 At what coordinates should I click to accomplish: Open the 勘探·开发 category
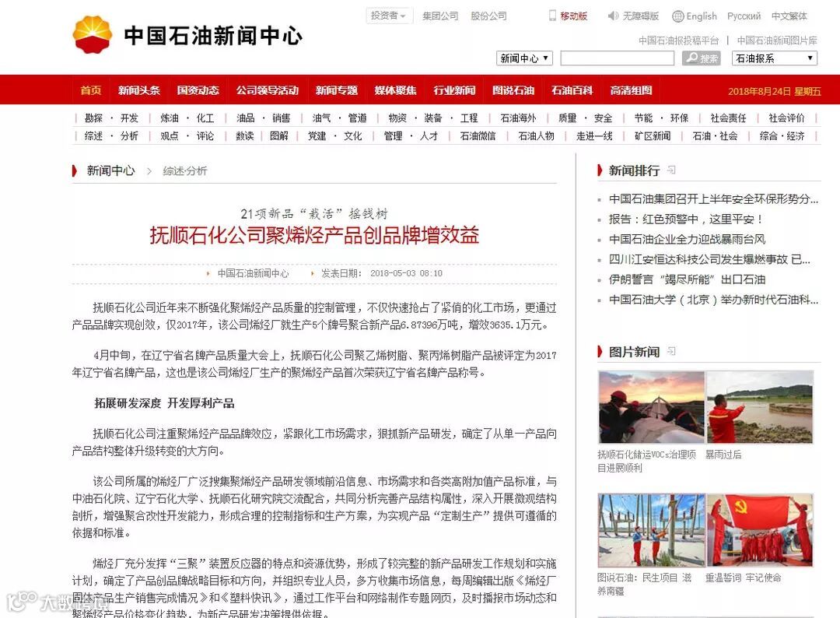click(111, 118)
